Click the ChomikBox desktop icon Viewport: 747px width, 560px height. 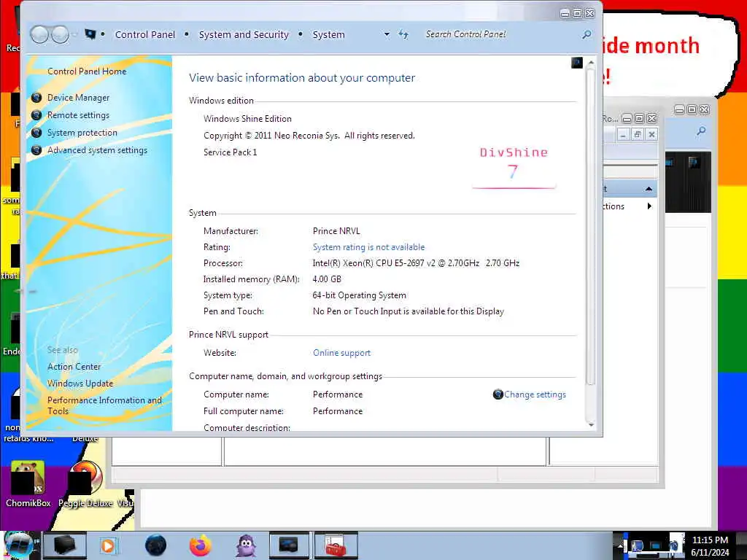pyautogui.click(x=28, y=483)
